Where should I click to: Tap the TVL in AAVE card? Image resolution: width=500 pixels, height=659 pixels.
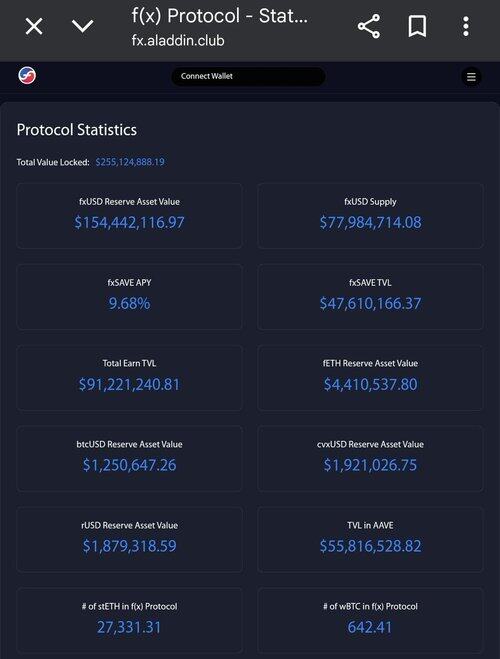point(370,539)
